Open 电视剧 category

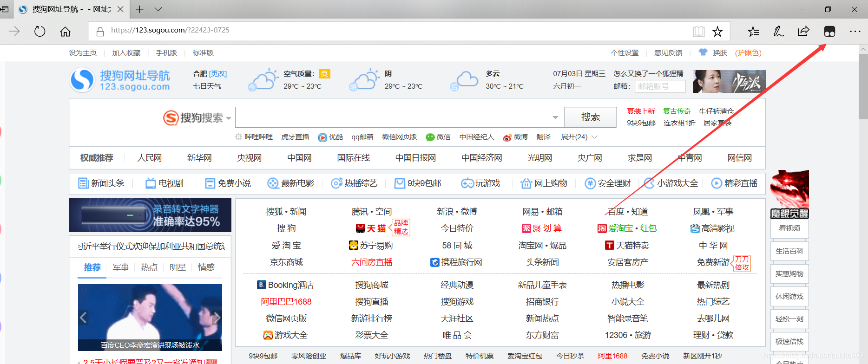point(164,183)
